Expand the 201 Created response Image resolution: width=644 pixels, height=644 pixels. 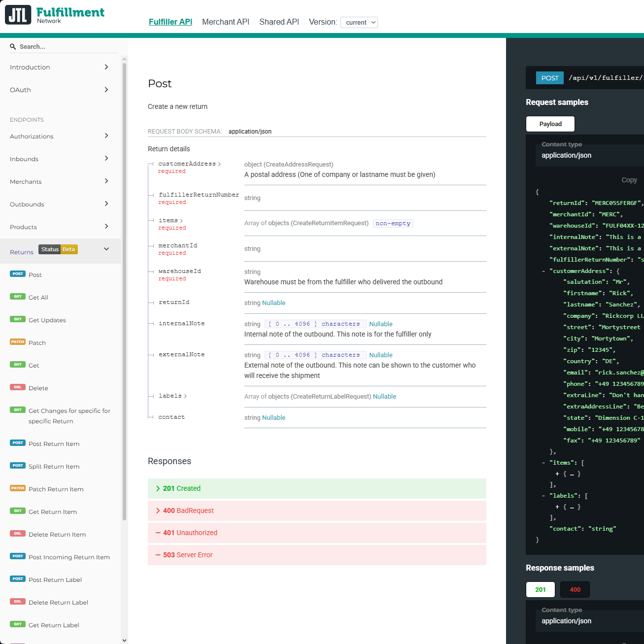[317, 488]
